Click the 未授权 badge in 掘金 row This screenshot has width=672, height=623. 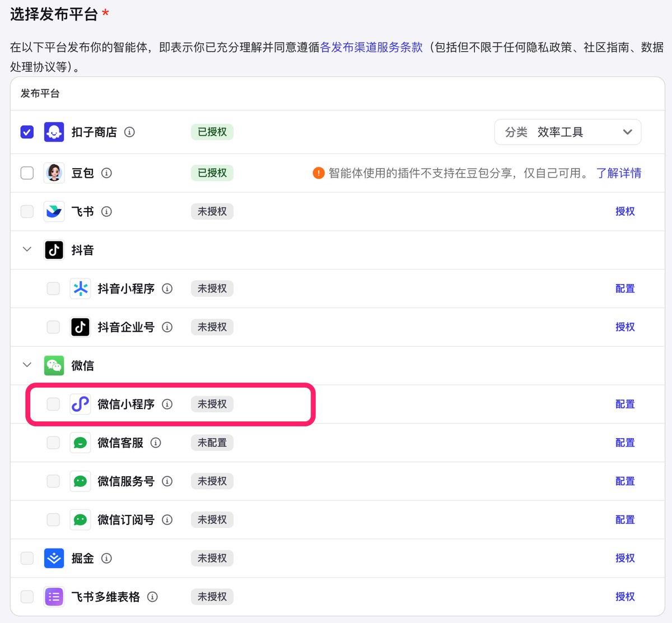[212, 558]
